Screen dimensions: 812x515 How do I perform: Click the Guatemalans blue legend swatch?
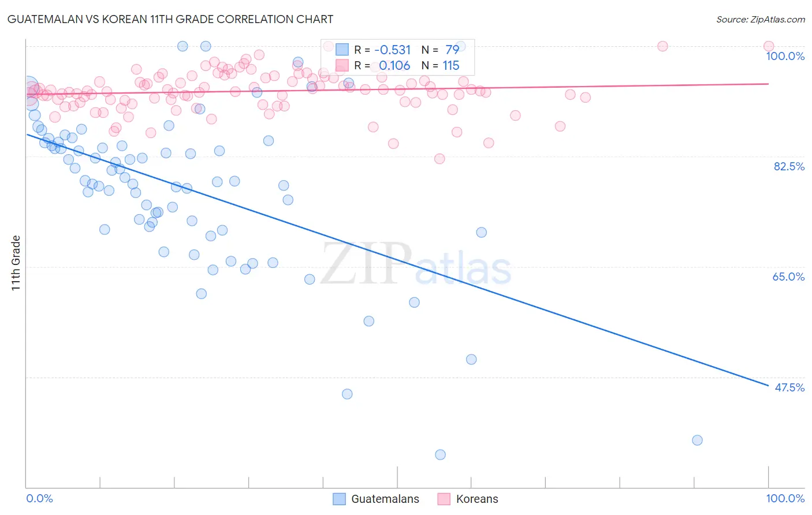coord(340,499)
